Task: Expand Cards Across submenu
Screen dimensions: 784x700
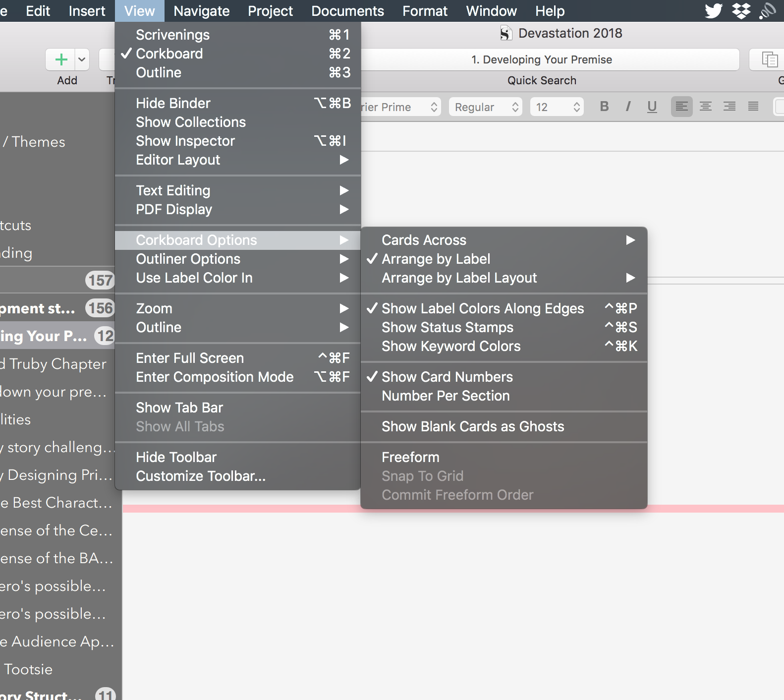Action: coord(504,240)
